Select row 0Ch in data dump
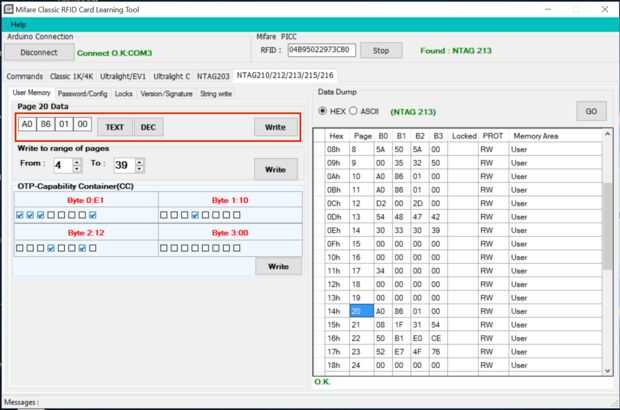The height and width of the screenshot is (410, 620). [463, 203]
